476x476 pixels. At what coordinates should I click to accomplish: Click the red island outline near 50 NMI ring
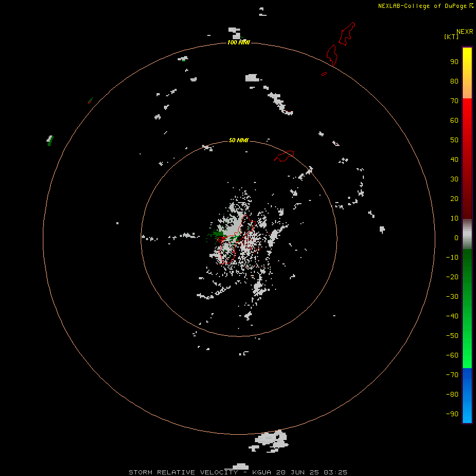pos(284,156)
